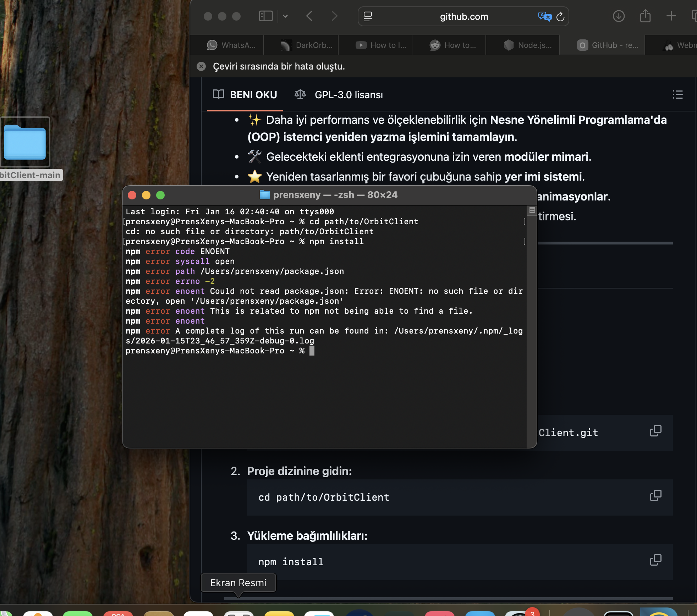Open the translate icon in the address bar
This screenshot has height=616, width=697.
(x=545, y=16)
